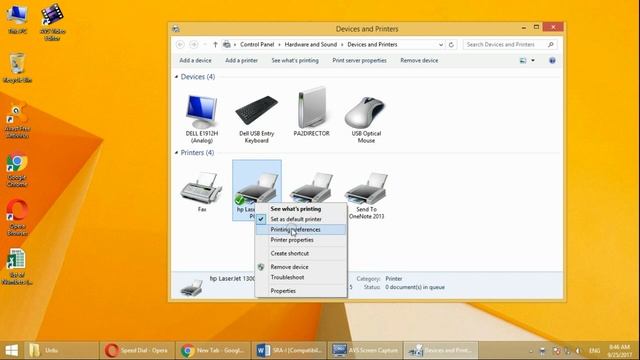The height and width of the screenshot is (360, 640).
Task: Select the Fax printer icon
Action: [x=202, y=192]
